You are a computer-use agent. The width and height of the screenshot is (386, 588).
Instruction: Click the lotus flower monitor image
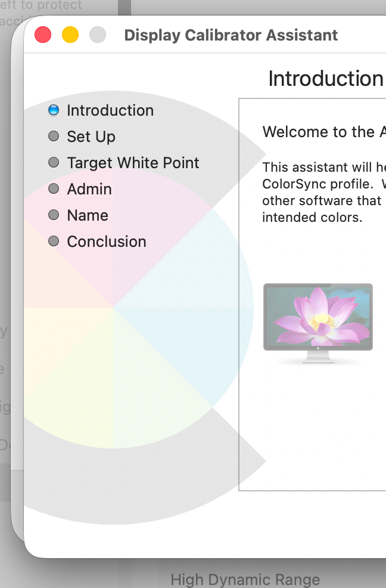click(318, 323)
